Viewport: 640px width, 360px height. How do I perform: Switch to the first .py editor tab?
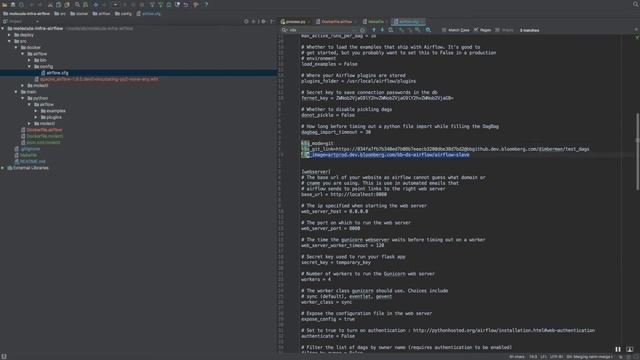click(295, 22)
